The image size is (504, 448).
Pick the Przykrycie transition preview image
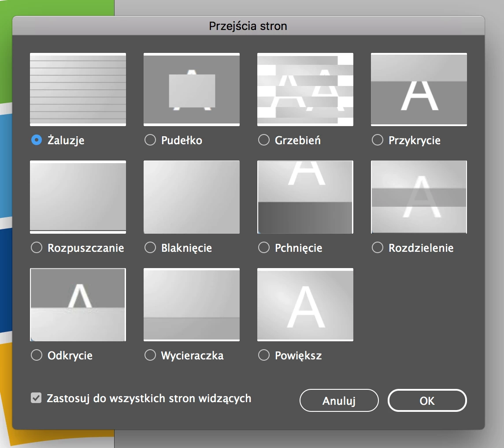pyautogui.click(x=419, y=90)
